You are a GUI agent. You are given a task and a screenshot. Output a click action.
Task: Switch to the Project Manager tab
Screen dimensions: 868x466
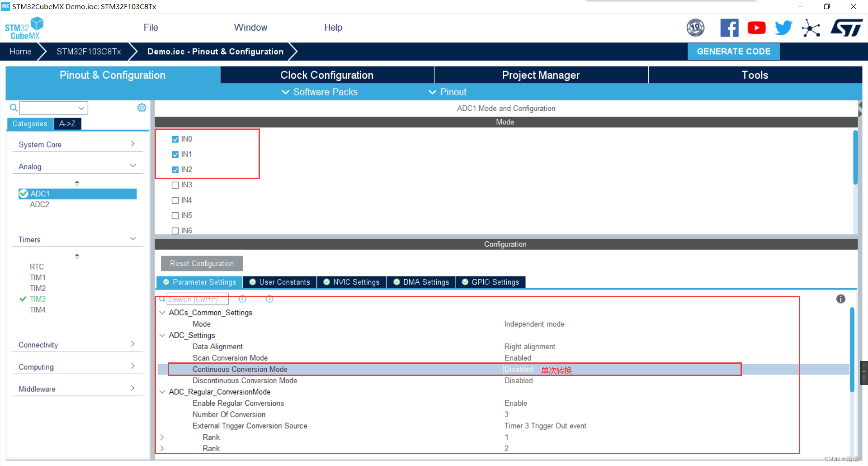[x=541, y=75]
